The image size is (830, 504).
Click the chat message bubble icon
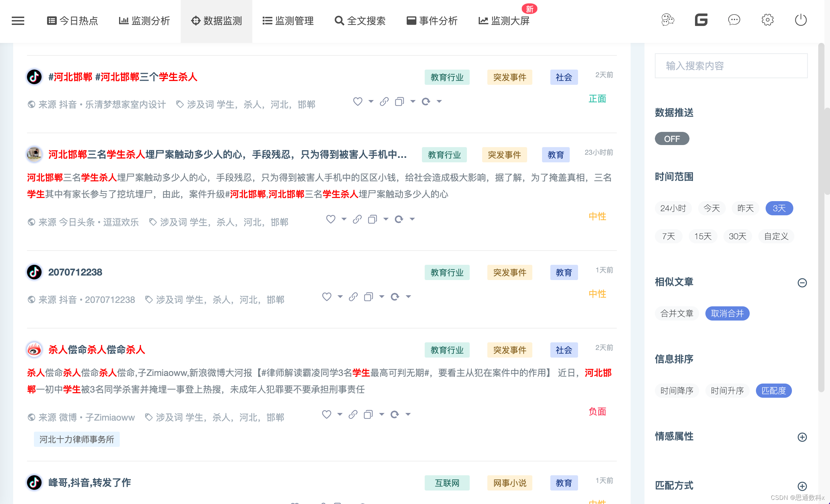(734, 20)
